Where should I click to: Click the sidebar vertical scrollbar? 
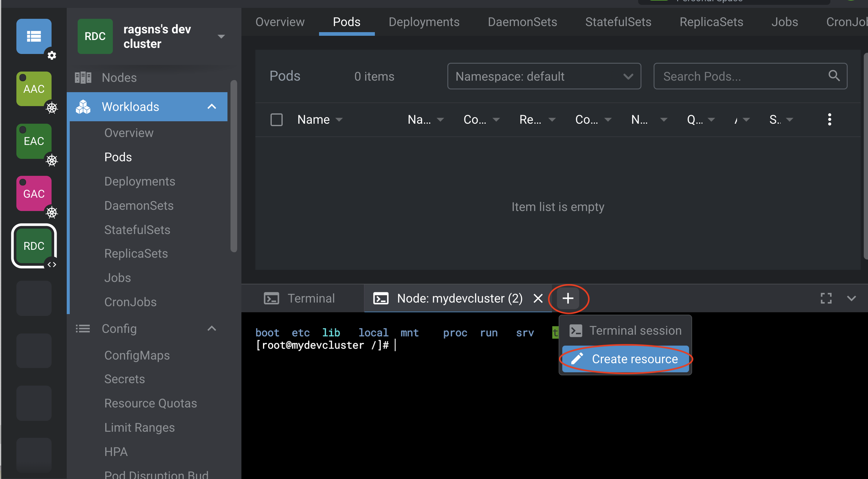tap(234, 165)
